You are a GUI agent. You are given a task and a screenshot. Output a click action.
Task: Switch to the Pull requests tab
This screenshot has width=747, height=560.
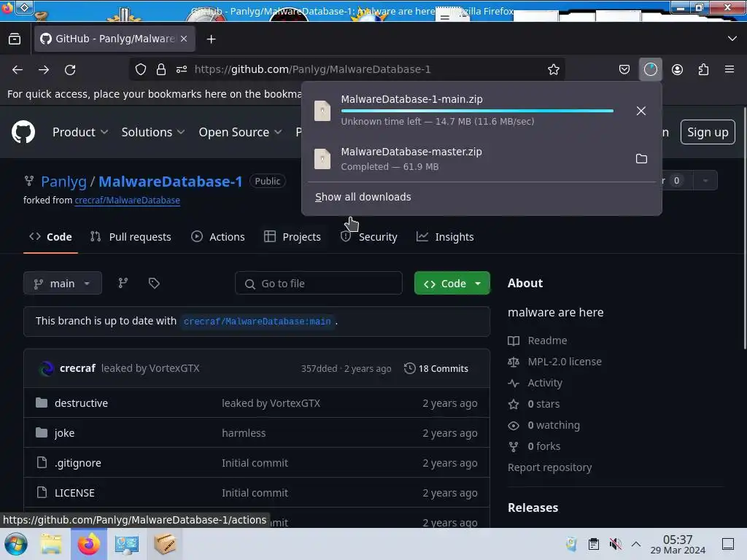(131, 237)
